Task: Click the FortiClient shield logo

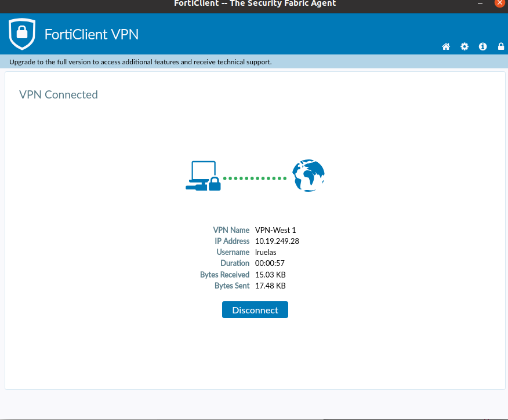Action: click(x=22, y=34)
